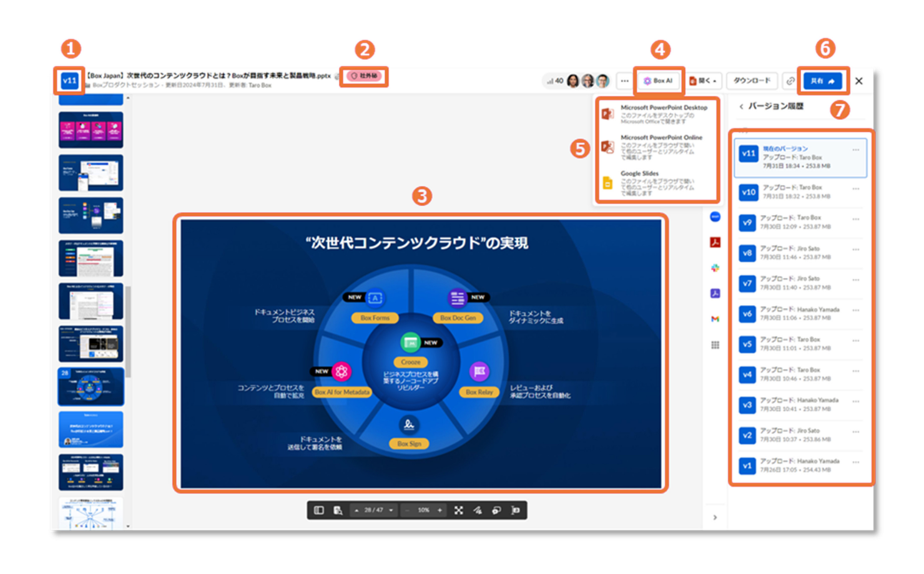Screen dimensions: 924x574
Task: Select the magenta four-card slide thumbnail
Action: [91, 130]
